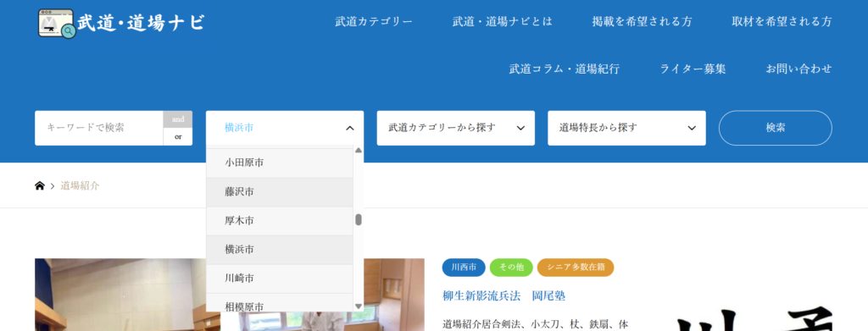The width and height of the screenshot is (868, 331).
Task: Go to 掲載を希望される方
Action: (642, 21)
